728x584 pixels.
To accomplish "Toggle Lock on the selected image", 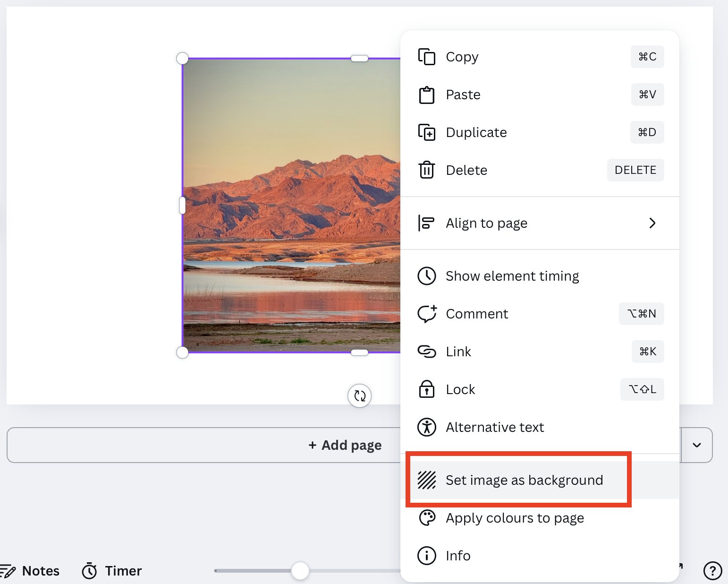I will 460,389.
